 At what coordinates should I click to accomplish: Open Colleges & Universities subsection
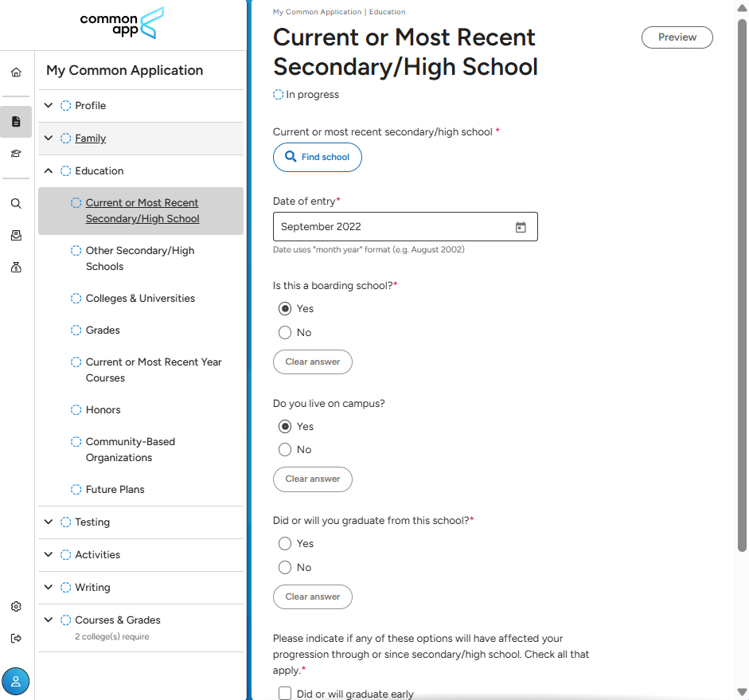coord(140,299)
